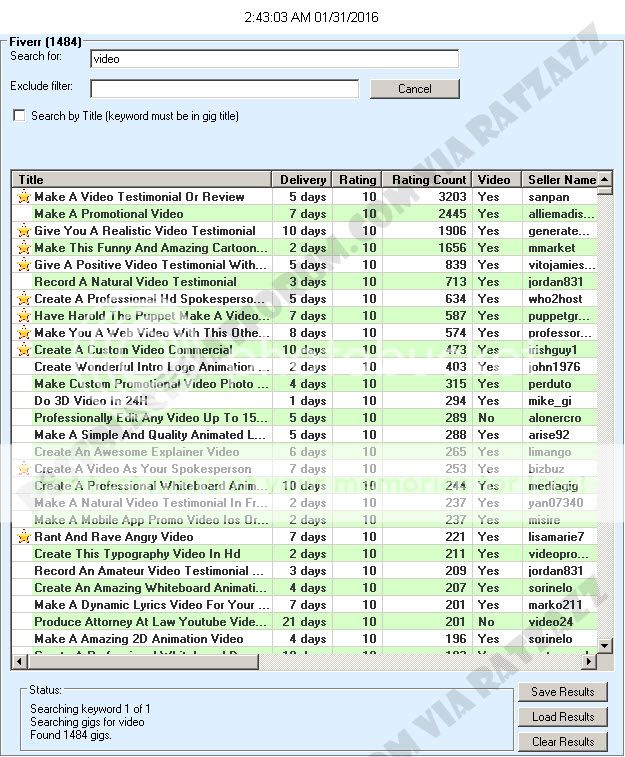Click inside the Search for text field

tap(274, 59)
